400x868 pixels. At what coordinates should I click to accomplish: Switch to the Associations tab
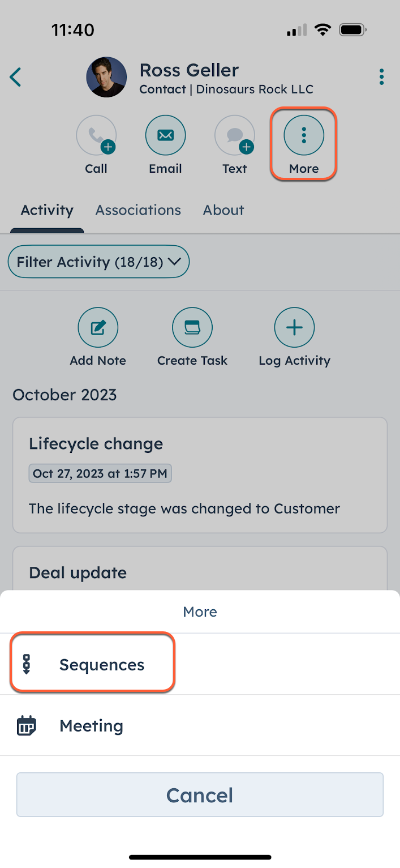(138, 210)
